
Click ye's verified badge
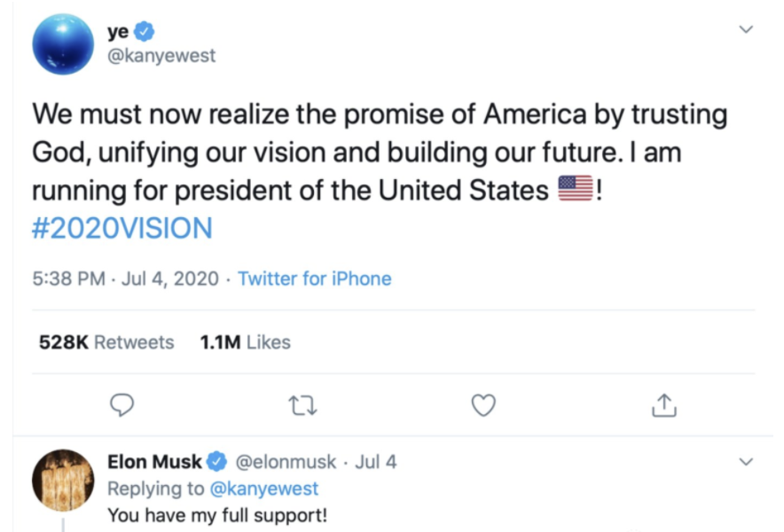pyautogui.click(x=145, y=31)
